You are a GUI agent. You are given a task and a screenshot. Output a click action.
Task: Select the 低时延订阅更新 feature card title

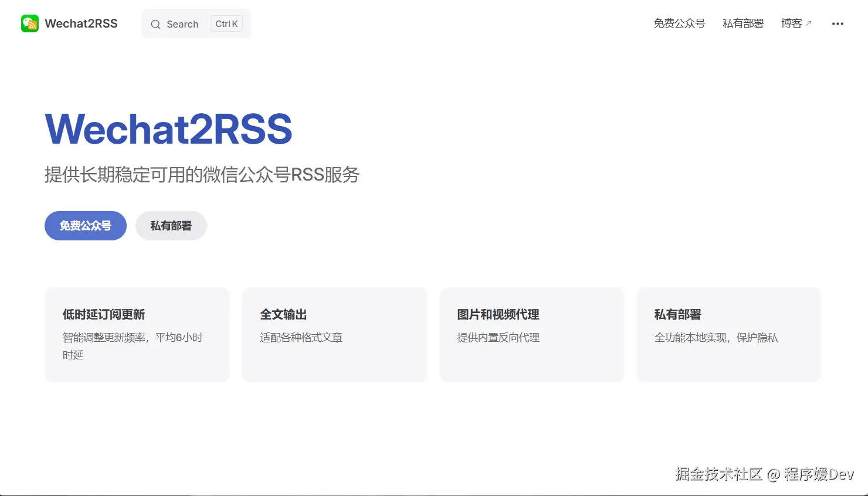coord(104,314)
